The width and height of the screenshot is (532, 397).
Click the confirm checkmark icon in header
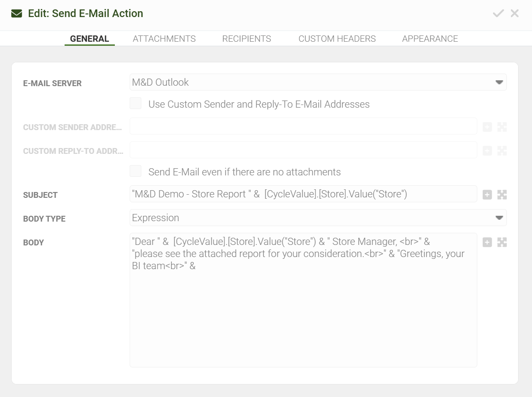[498, 13]
